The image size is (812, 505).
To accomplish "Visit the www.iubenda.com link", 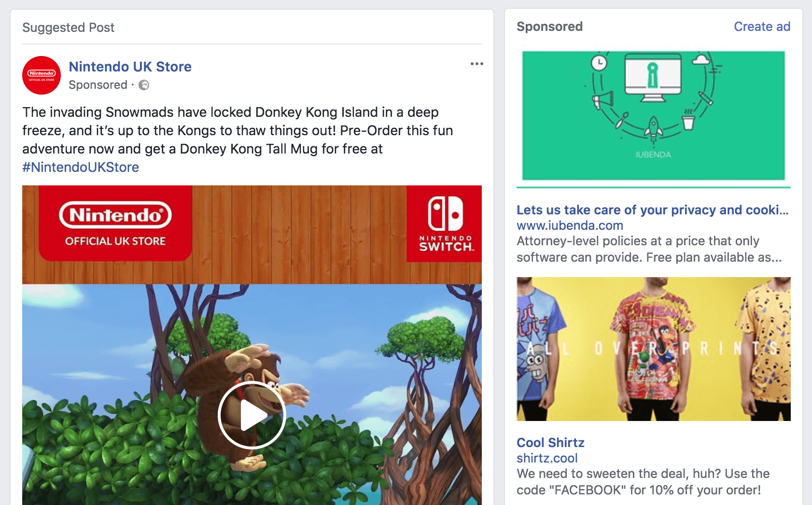I will 570,225.
